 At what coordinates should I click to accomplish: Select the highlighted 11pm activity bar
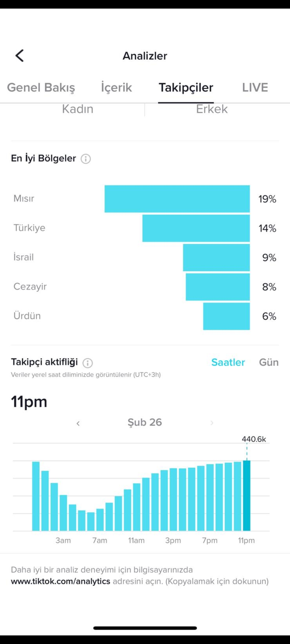tap(247, 495)
